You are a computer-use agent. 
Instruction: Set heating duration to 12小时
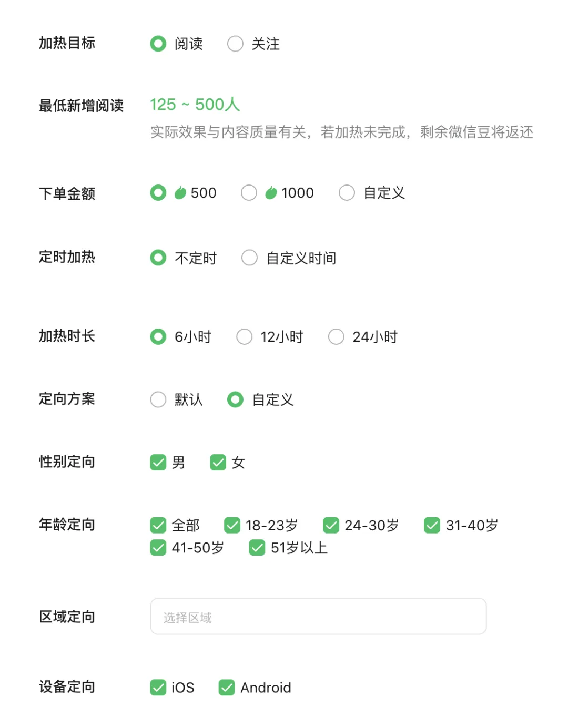point(245,337)
